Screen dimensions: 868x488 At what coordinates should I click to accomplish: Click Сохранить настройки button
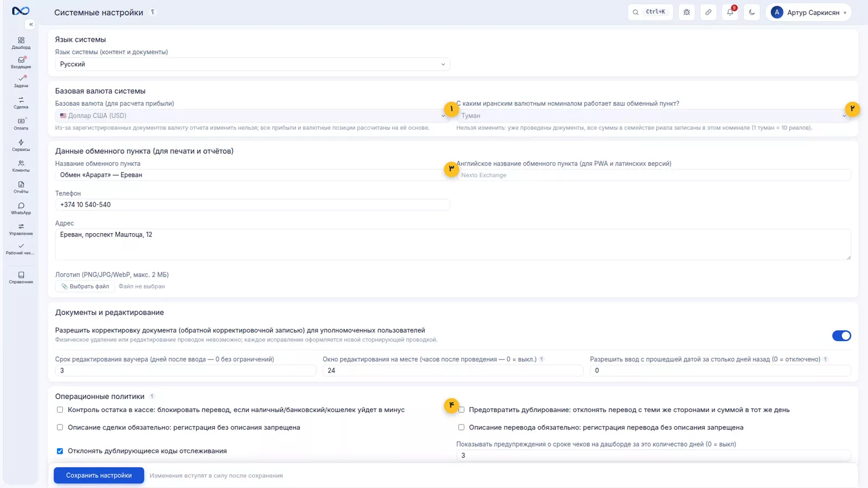[99, 476]
